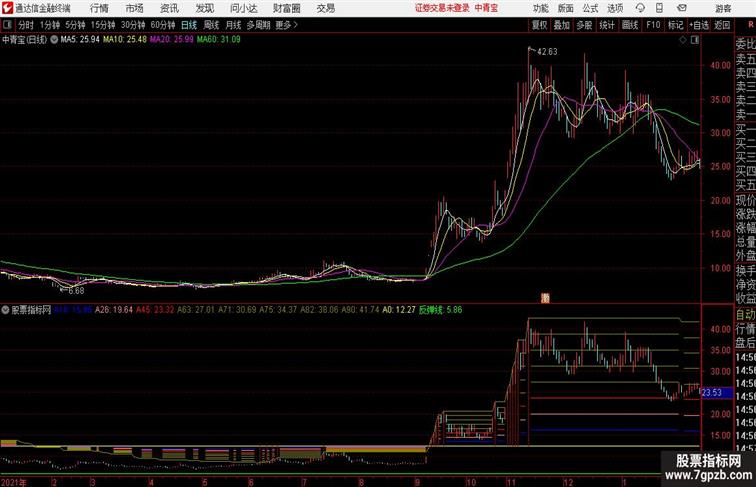Add stock with +自选 button
The image size is (756, 487).
coord(699,25)
